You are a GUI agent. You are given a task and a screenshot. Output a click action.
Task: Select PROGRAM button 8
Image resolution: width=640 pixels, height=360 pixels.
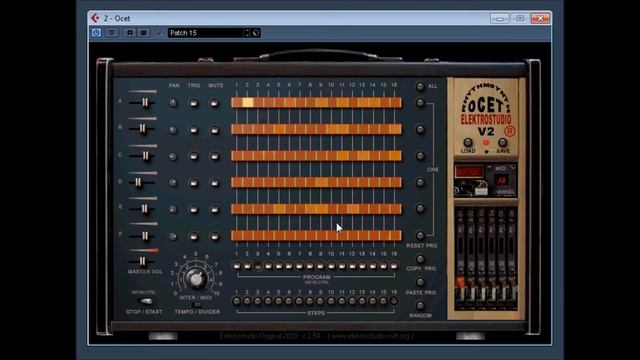pyautogui.click(x=310, y=266)
